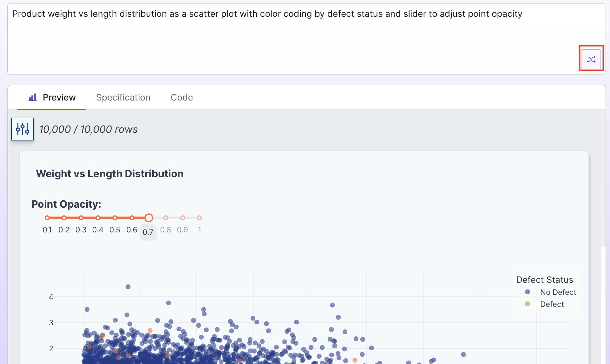Set the opacity slider to 0.5
610x364 pixels.
tap(115, 218)
